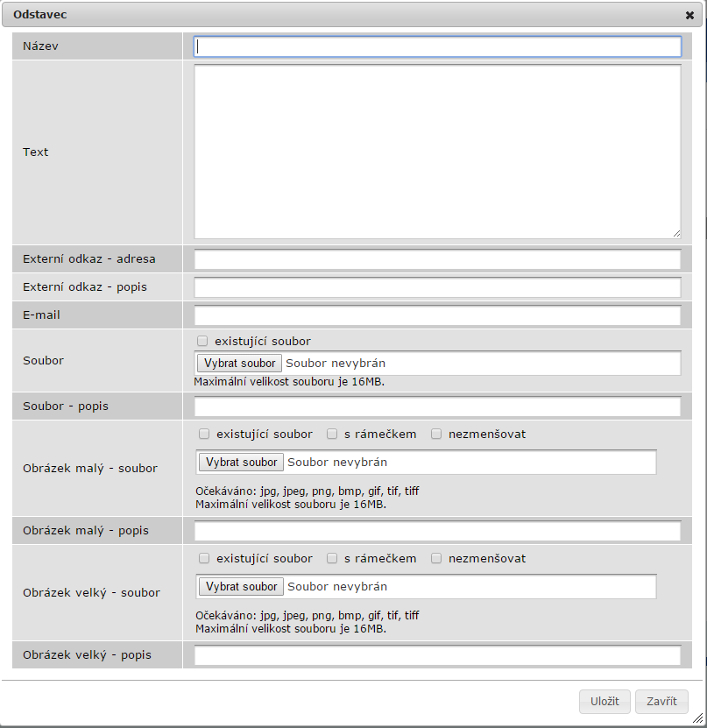Choose file for Obrázek malý via Vybrat soubor

point(241,463)
